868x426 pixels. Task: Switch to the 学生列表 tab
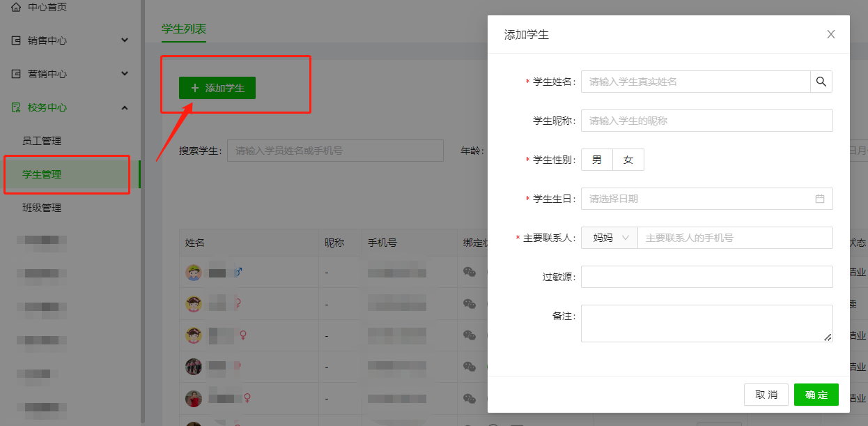coord(184,29)
